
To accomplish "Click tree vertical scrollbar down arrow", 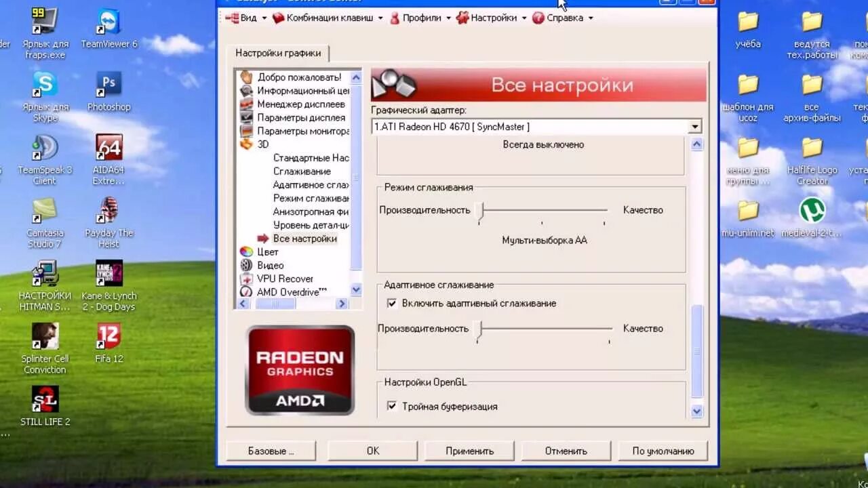I will tap(356, 290).
